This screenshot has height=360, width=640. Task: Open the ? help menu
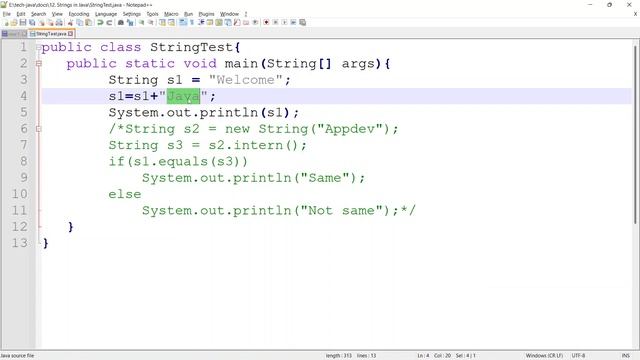(246, 14)
